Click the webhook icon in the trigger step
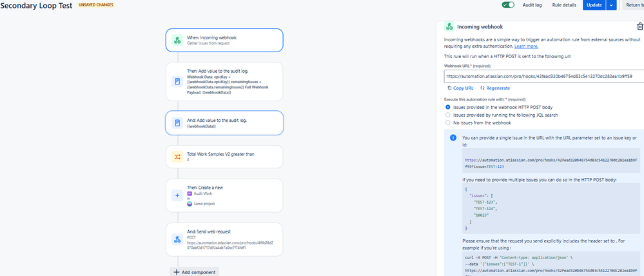This screenshot has width=644, height=276. tap(177, 40)
